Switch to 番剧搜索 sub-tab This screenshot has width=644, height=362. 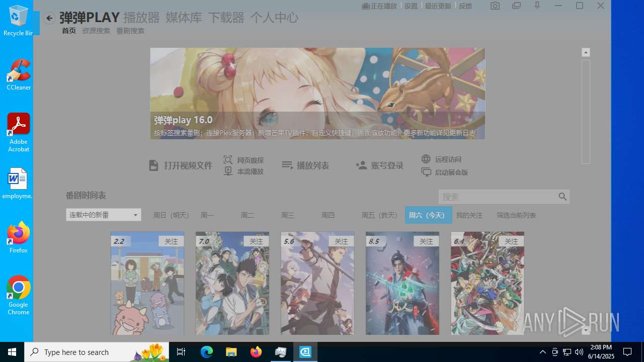pyautogui.click(x=130, y=31)
